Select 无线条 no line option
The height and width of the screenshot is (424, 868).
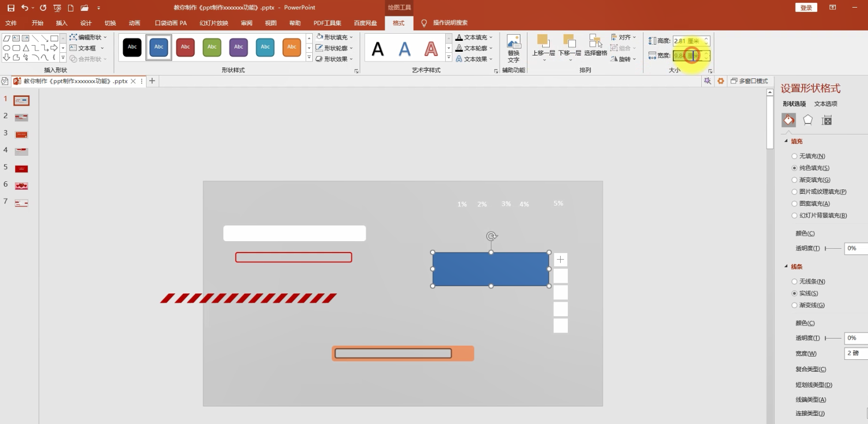coord(808,281)
